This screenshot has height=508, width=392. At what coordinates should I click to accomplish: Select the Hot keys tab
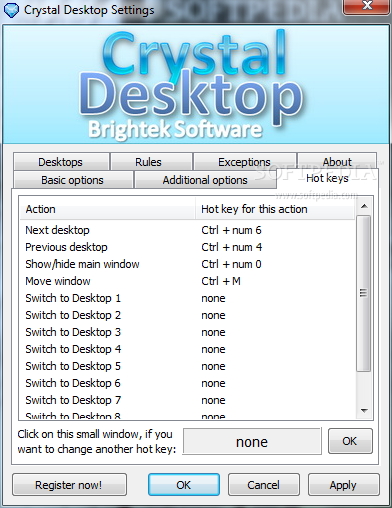click(327, 179)
